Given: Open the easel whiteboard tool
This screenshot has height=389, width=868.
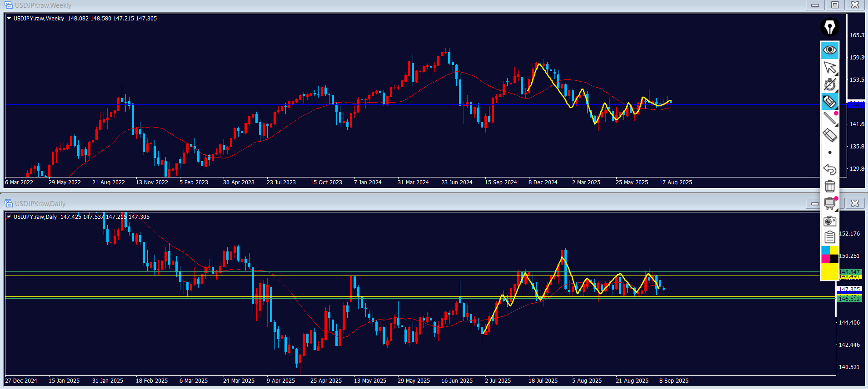Looking at the screenshot, I should tap(830, 203).
